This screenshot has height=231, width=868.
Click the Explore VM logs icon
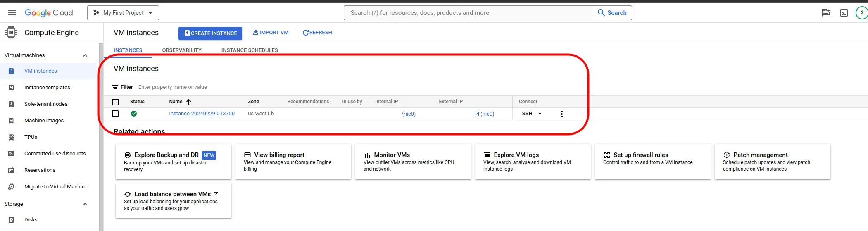(487, 155)
